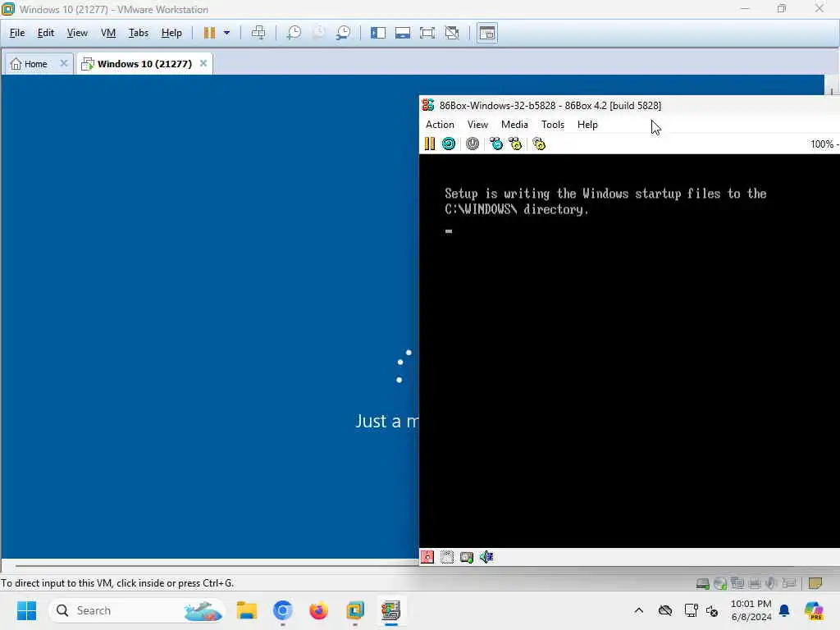The width and height of the screenshot is (840, 630).
Task: Click the muted volume tray icon
Action: [712, 610]
